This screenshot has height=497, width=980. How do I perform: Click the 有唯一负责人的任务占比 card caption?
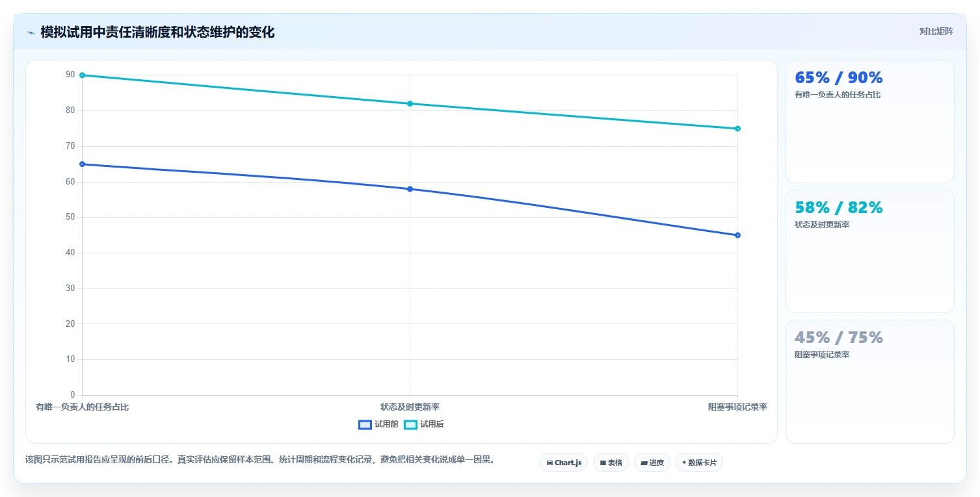tap(838, 95)
